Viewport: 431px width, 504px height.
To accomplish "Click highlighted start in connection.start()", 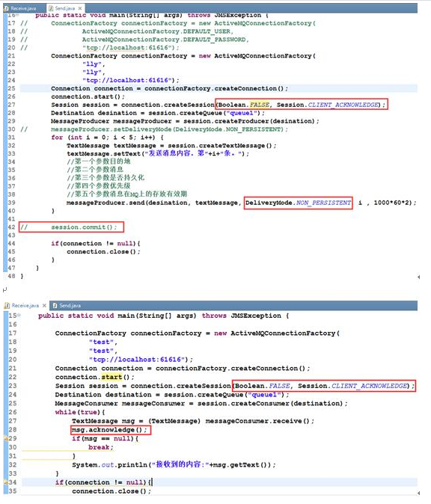I will pos(111,377).
